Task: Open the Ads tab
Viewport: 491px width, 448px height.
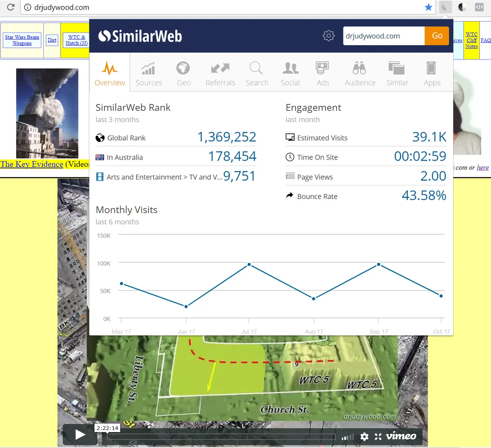Action: pos(323,73)
